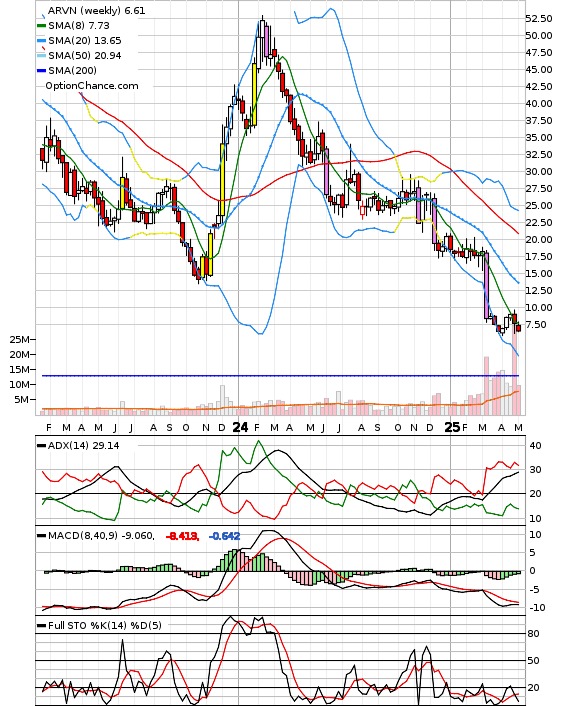The image size is (566, 706).
Task: Select the light blue SMA(50) legend swatch
Action: coord(41,56)
